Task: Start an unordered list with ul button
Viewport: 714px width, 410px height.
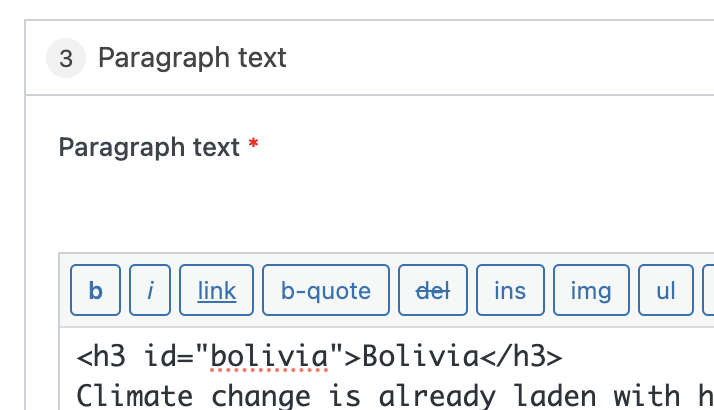Action: point(666,291)
